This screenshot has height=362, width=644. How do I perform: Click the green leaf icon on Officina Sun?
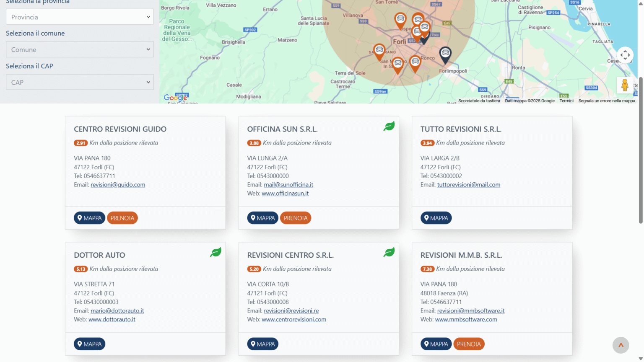389,126
